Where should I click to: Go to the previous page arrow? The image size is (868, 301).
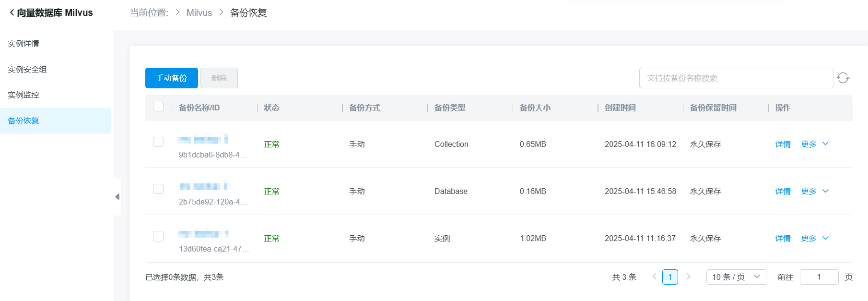point(655,277)
